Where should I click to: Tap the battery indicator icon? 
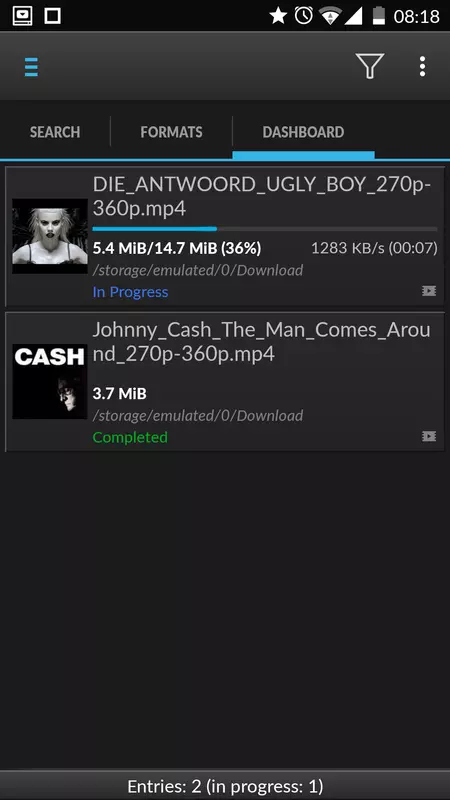[379, 16]
